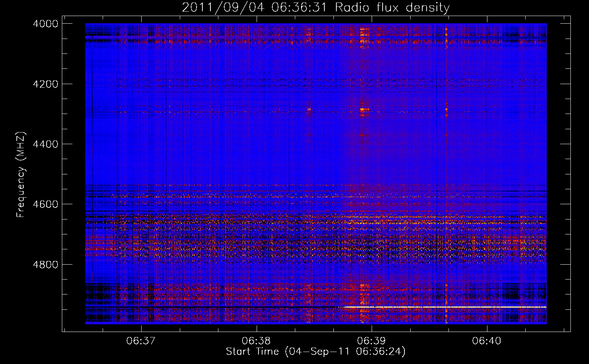This screenshot has height=364, width=589.
Task: Click the '4600' frequency axis label
Action: pyautogui.click(x=46, y=204)
